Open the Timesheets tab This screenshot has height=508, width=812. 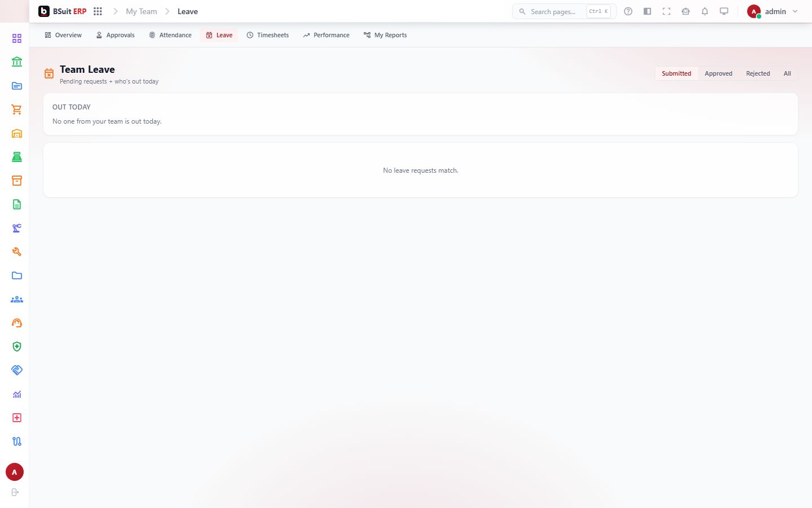(x=268, y=35)
